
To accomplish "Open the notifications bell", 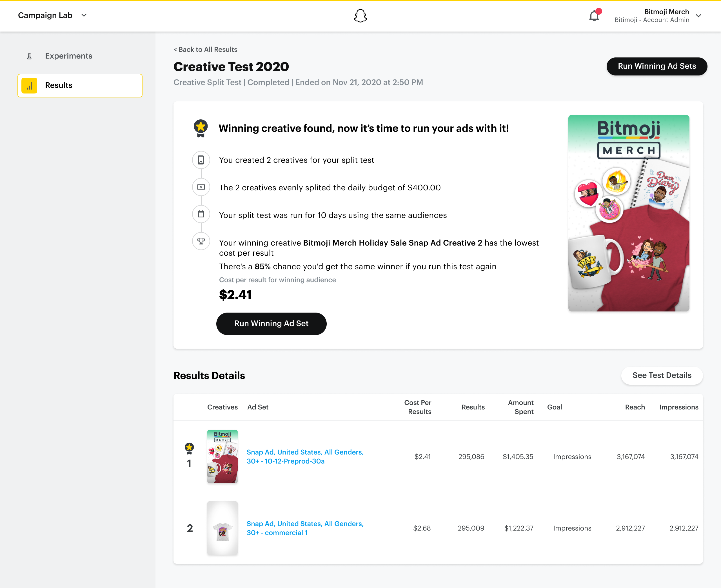I will pyautogui.click(x=594, y=15).
